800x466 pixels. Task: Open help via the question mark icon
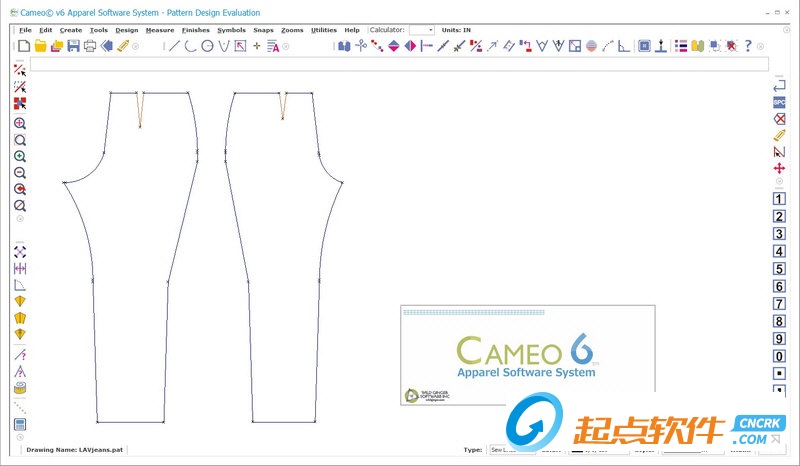pos(748,46)
